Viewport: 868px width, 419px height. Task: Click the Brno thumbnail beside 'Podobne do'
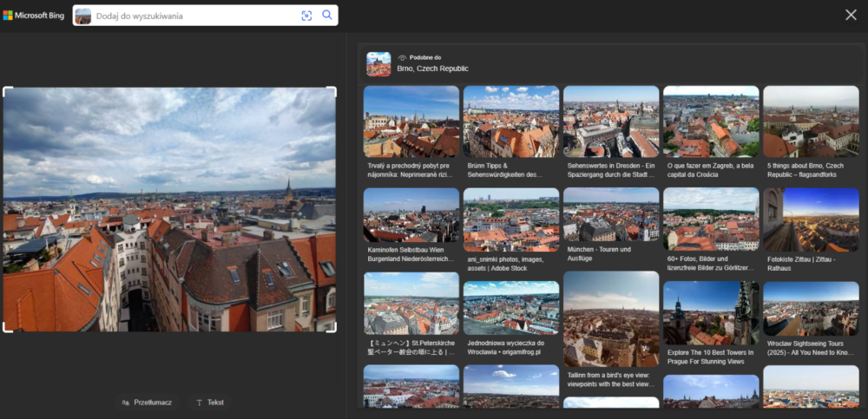point(378,64)
